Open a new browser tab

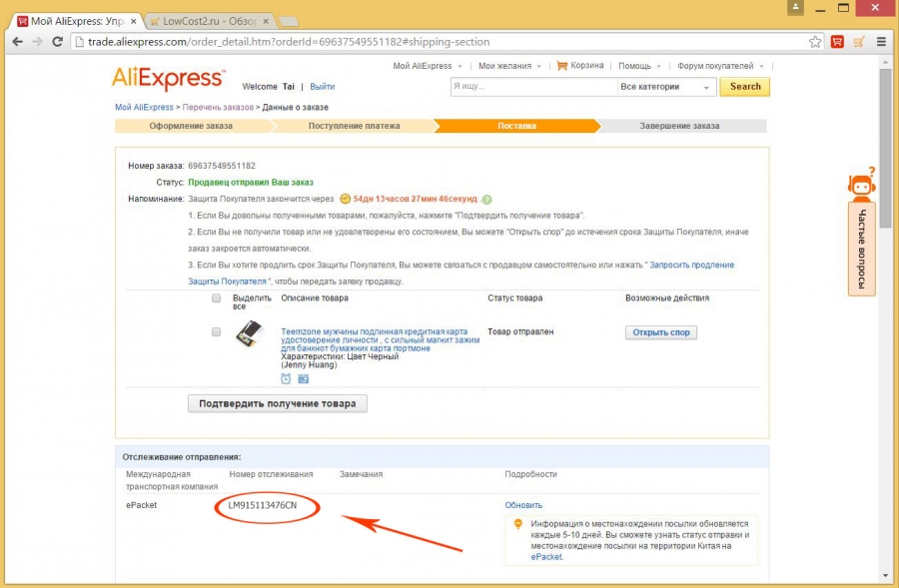click(289, 22)
